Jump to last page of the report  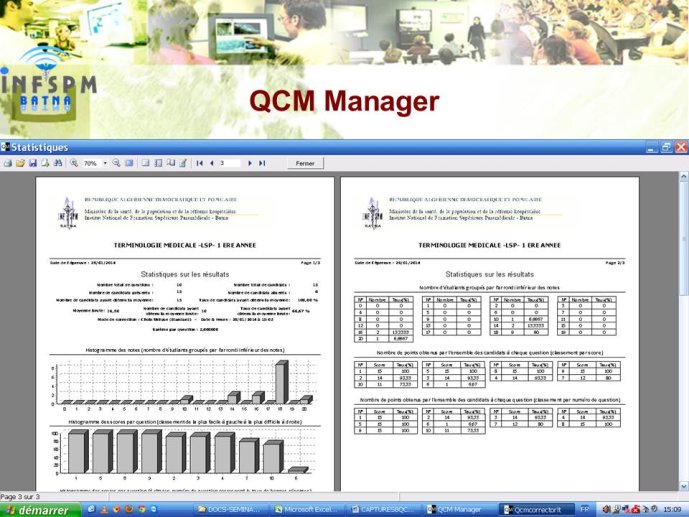[x=262, y=163]
